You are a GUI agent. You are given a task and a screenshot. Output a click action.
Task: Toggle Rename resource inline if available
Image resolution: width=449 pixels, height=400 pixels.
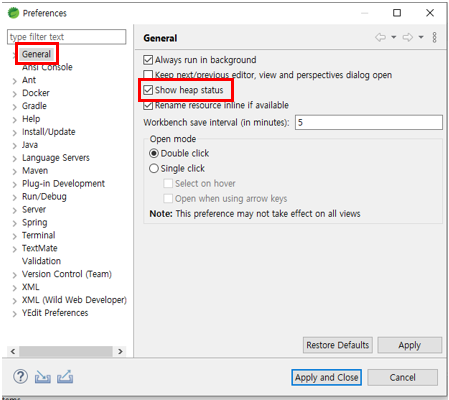click(x=148, y=105)
